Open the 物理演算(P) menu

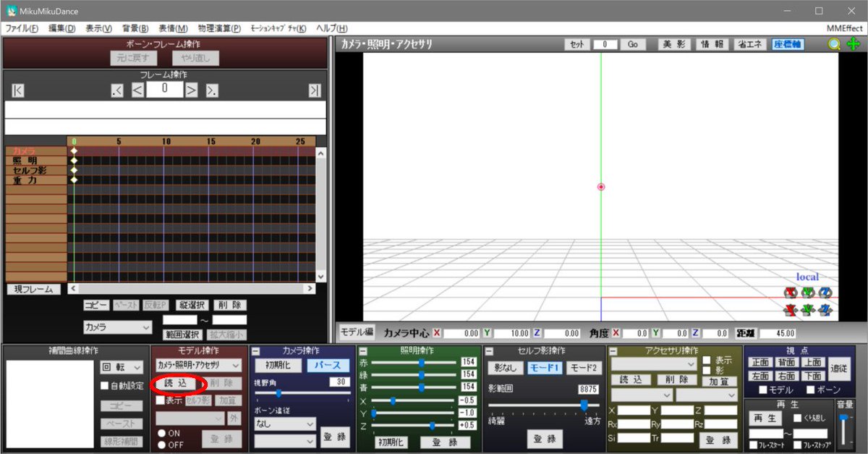tap(218, 28)
